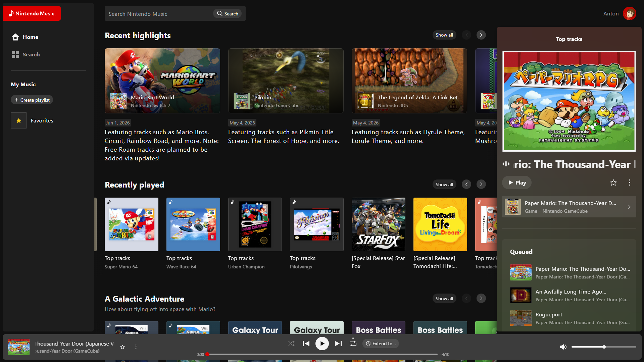This screenshot has height=362, width=644.
Task: Open now playing track options menu
Action: tap(136, 347)
